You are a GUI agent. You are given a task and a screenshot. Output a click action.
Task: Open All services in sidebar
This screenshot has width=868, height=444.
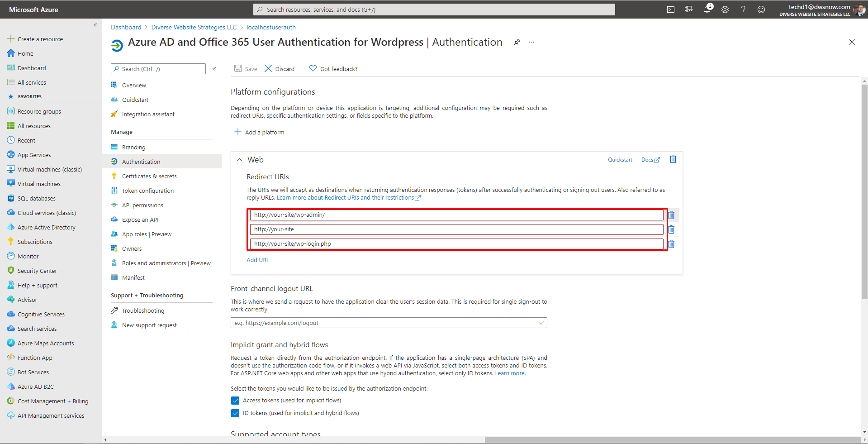pos(32,82)
